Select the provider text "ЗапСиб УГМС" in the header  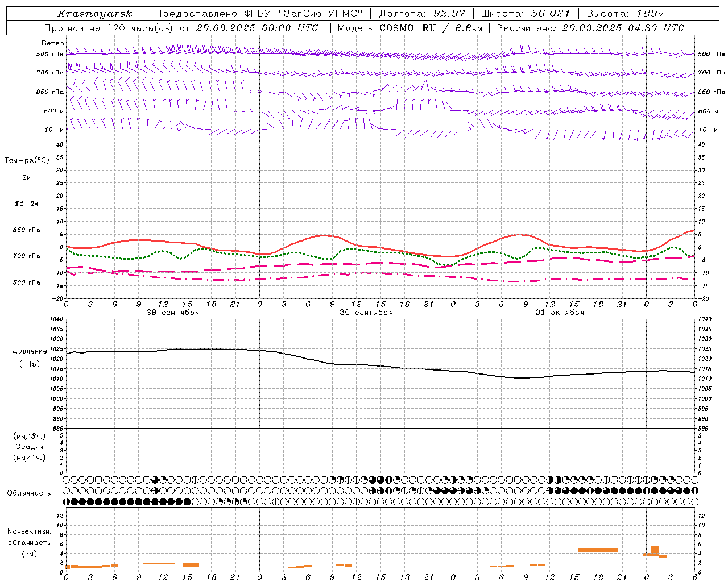[320, 14]
